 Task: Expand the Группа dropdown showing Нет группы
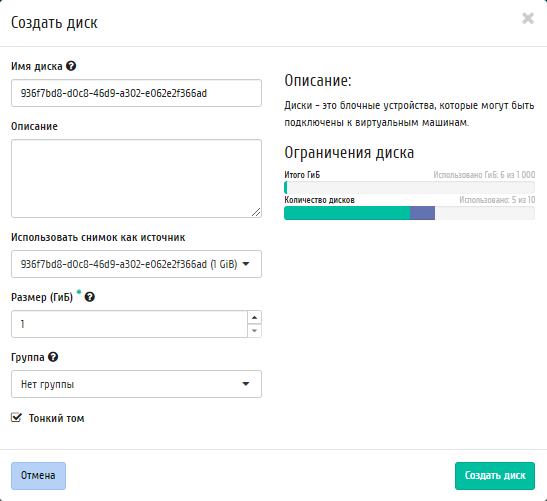(136, 384)
